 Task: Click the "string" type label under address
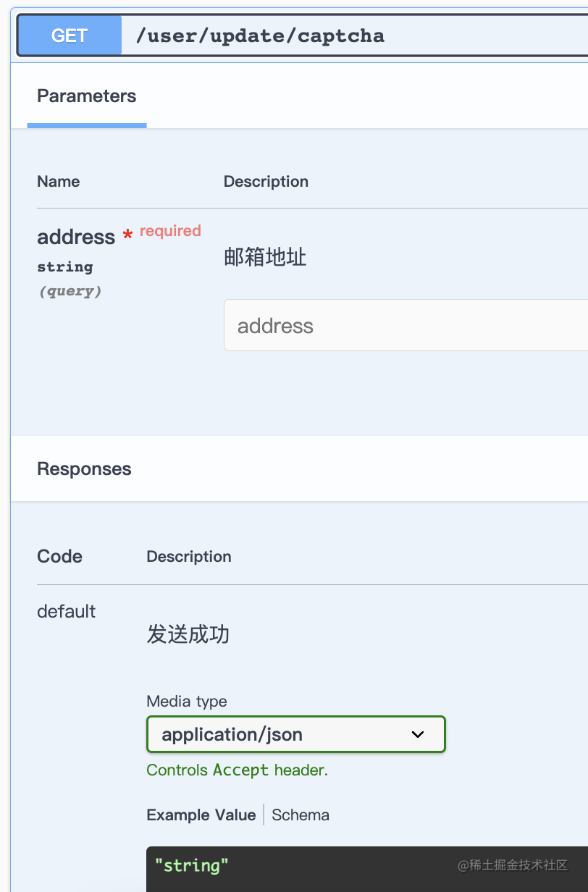click(x=65, y=266)
